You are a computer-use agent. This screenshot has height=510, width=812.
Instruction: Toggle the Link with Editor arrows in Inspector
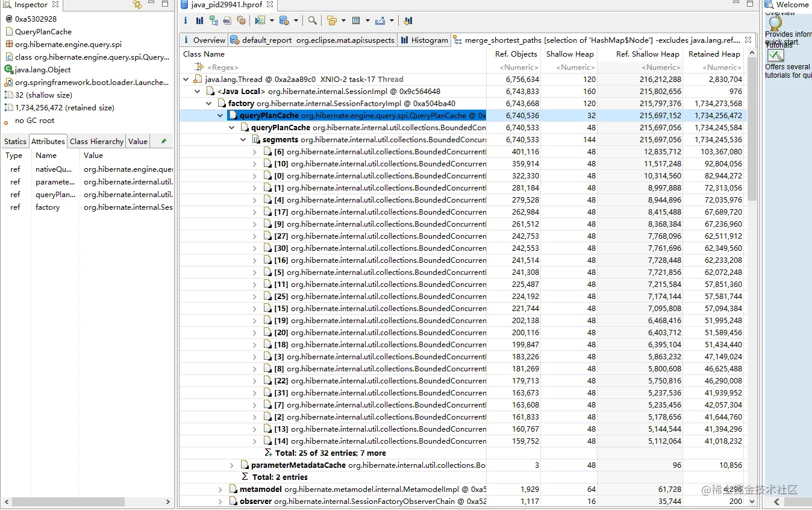pos(137,4)
